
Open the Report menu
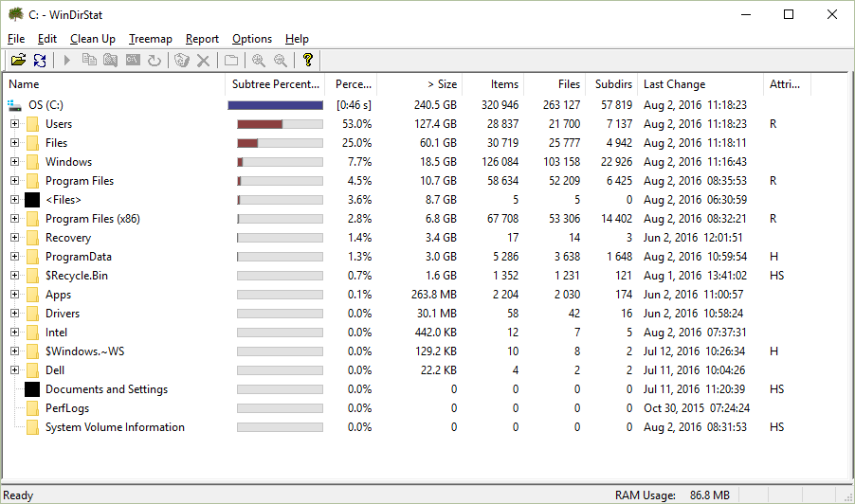202,39
